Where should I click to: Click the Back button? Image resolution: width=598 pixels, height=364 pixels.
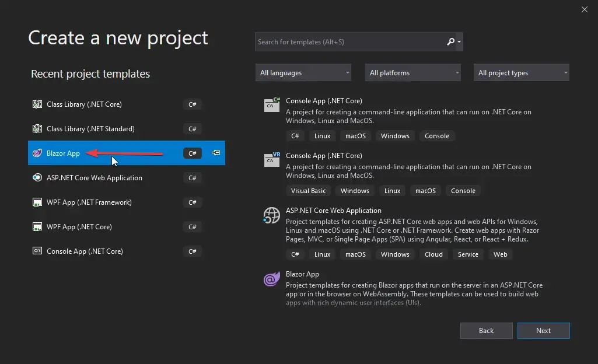point(486,330)
